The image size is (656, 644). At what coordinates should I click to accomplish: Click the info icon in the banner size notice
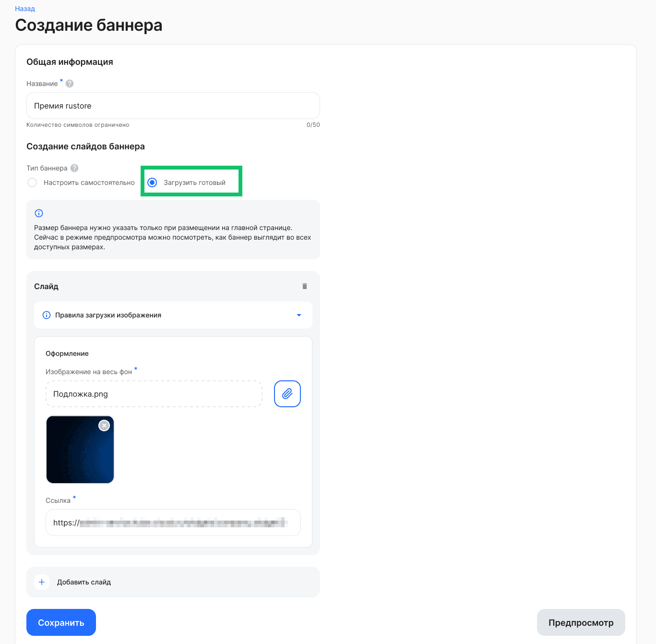(x=39, y=213)
